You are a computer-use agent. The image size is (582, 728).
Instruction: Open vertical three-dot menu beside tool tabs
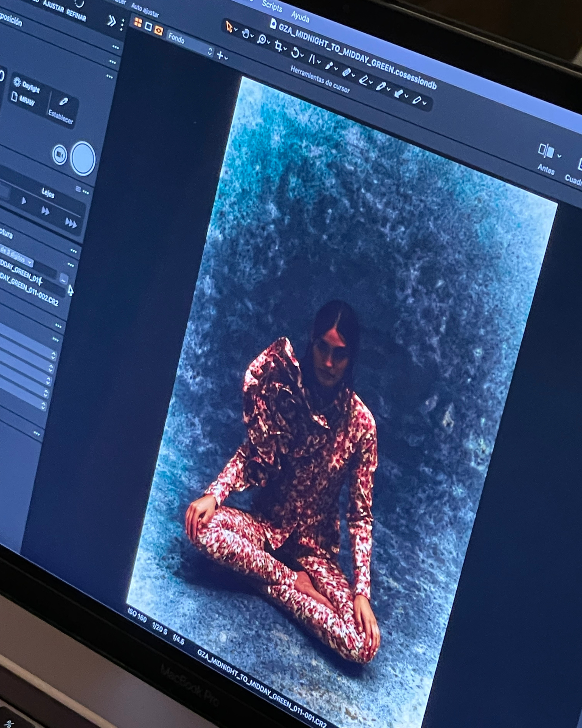tap(122, 25)
